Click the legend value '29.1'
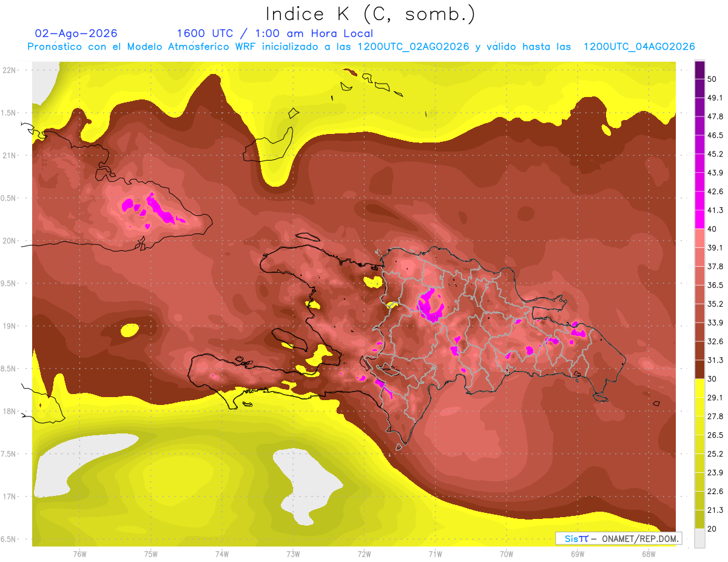Image resolution: width=728 pixels, height=562 pixels. click(715, 398)
